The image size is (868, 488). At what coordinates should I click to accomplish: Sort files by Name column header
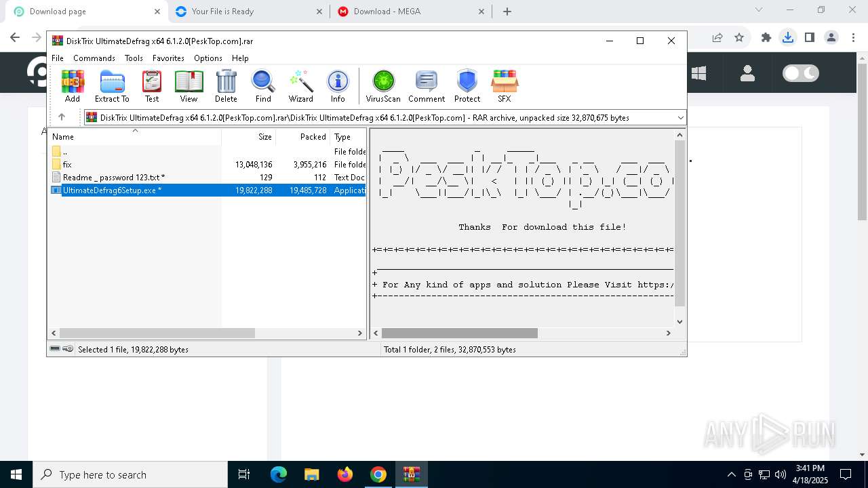135,136
